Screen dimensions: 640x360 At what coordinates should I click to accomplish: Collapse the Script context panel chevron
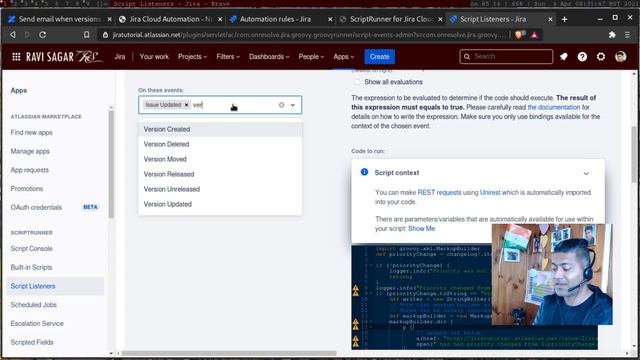(586, 173)
